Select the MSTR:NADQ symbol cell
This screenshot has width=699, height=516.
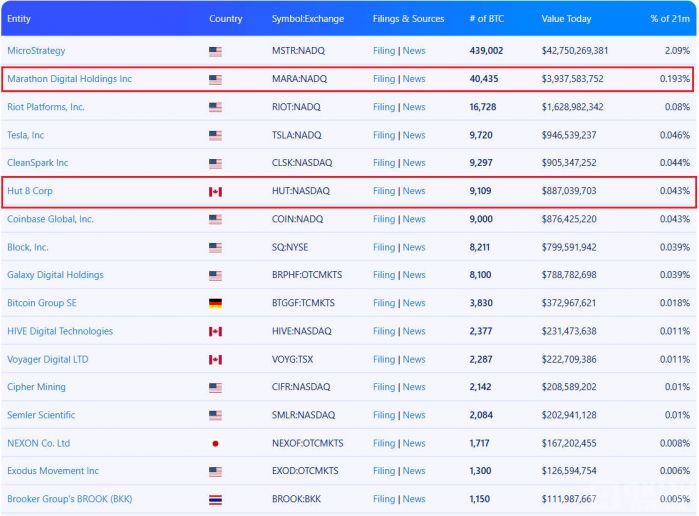pyautogui.click(x=298, y=51)
